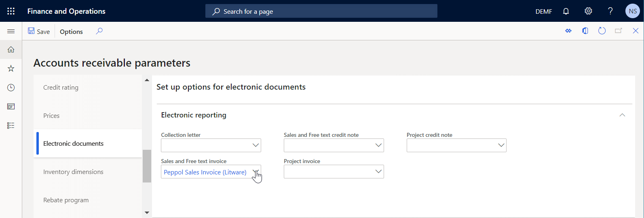Click the action pane search icon

pyautogui.click(x=99, y=31)
